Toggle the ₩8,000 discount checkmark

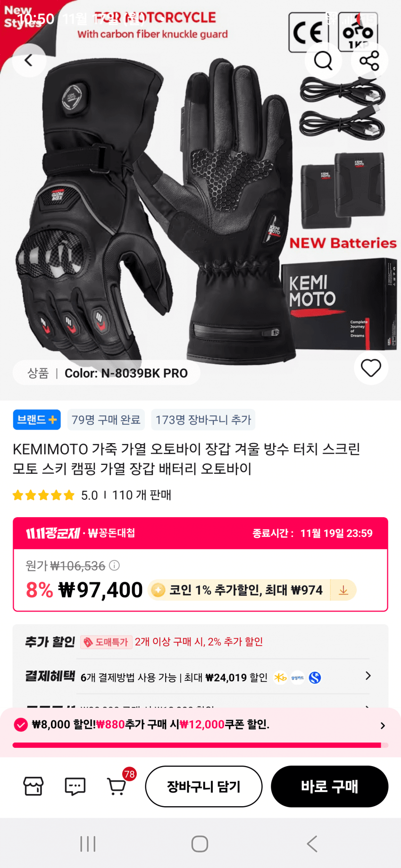pos(21,725)
